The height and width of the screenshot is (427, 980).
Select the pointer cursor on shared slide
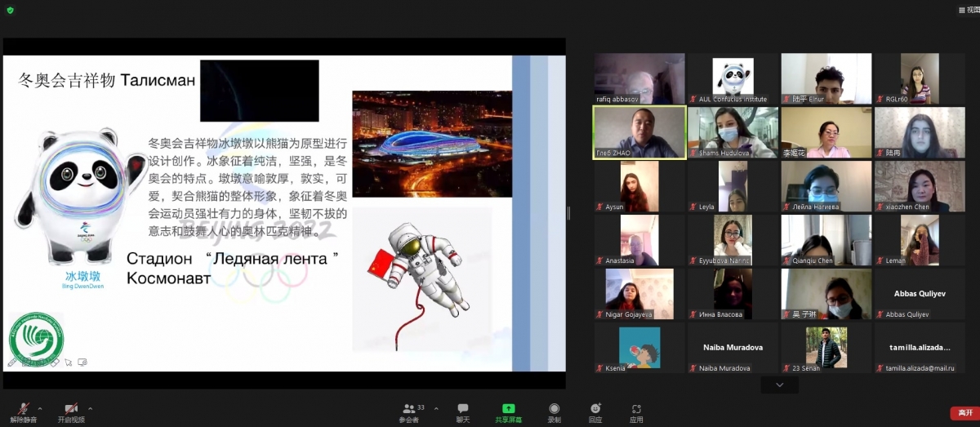[69, 362]
